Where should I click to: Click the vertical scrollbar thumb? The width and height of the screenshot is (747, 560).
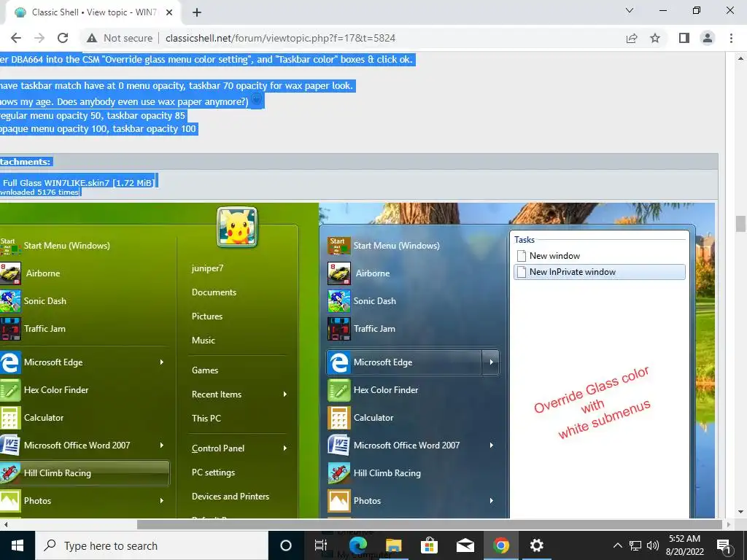[x=740, y=224]
